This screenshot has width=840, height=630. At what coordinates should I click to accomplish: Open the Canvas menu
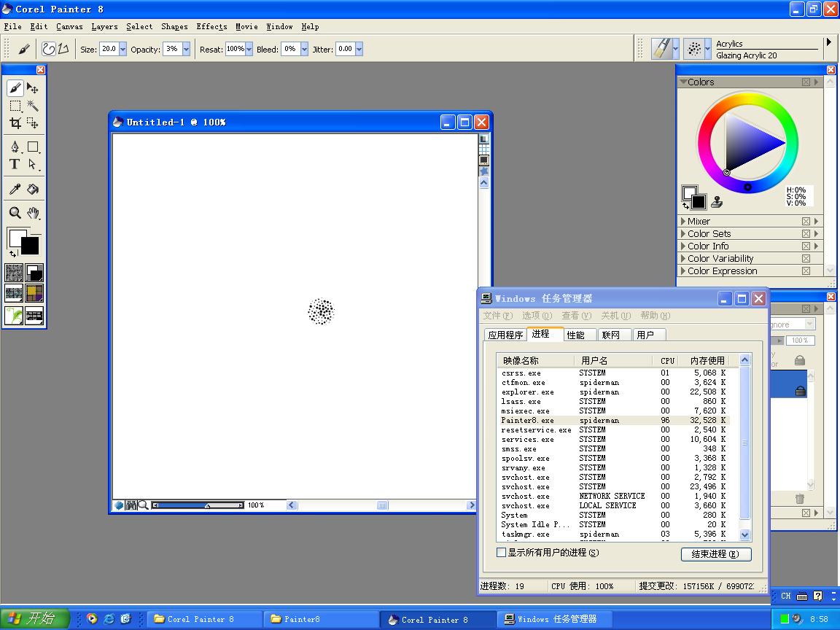click(69, 26)
